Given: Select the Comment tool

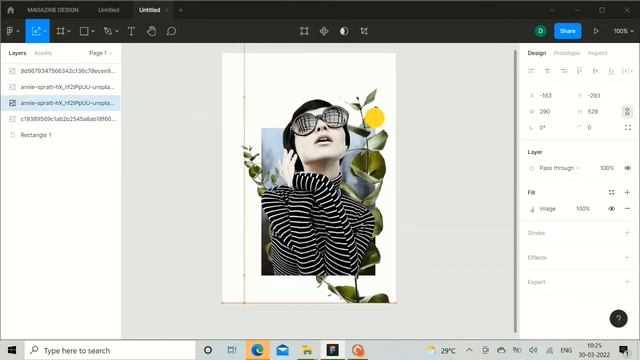Looking at the screenshot, I should [171, 31].
